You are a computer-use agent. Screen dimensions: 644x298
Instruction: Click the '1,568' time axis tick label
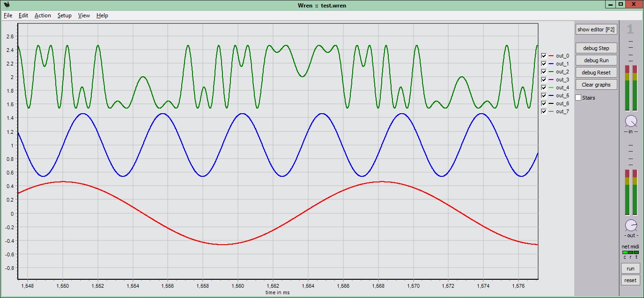click(x=378, y=285)
